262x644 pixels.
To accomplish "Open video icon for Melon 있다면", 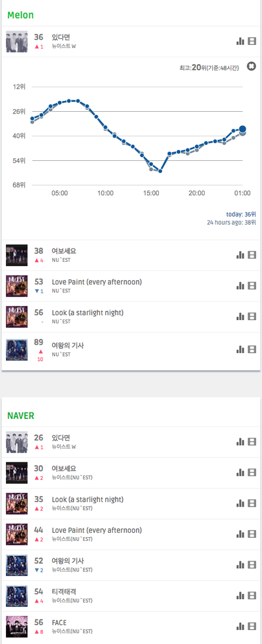I will coord(252,41).
